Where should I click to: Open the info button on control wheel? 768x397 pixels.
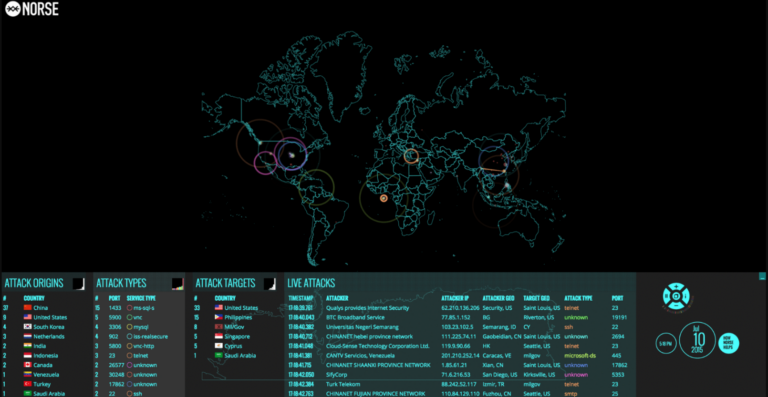pos(686,296)
